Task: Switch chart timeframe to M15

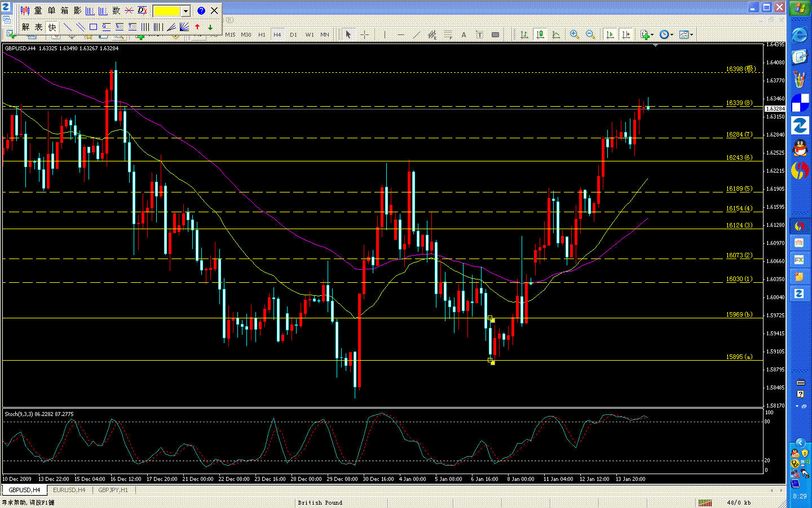Action: tap(230, 35)
